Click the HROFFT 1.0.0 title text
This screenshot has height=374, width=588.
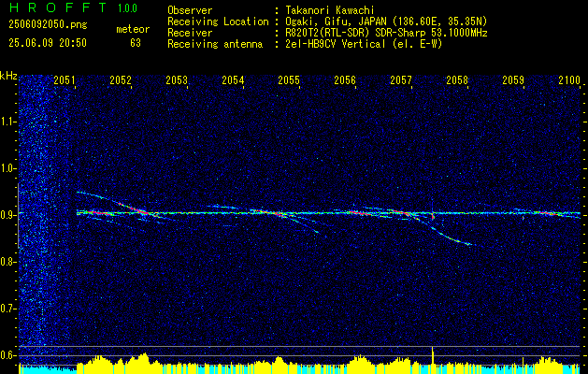[x=73, y=7]
